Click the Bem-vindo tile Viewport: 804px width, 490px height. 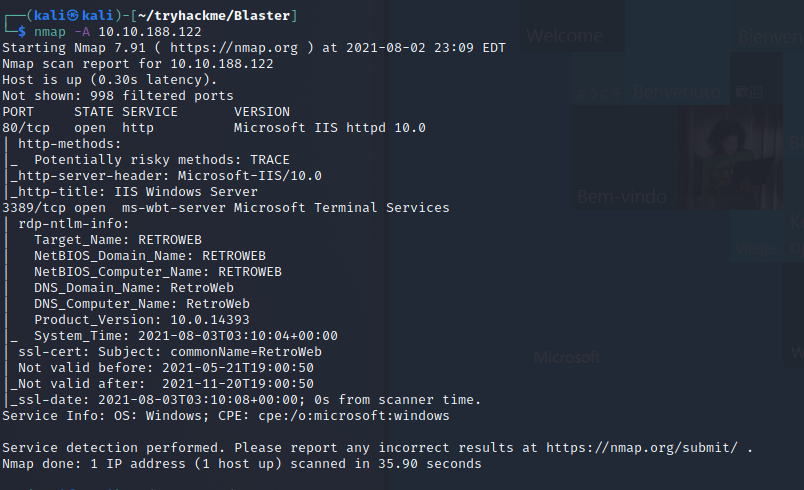coord(622,196)
